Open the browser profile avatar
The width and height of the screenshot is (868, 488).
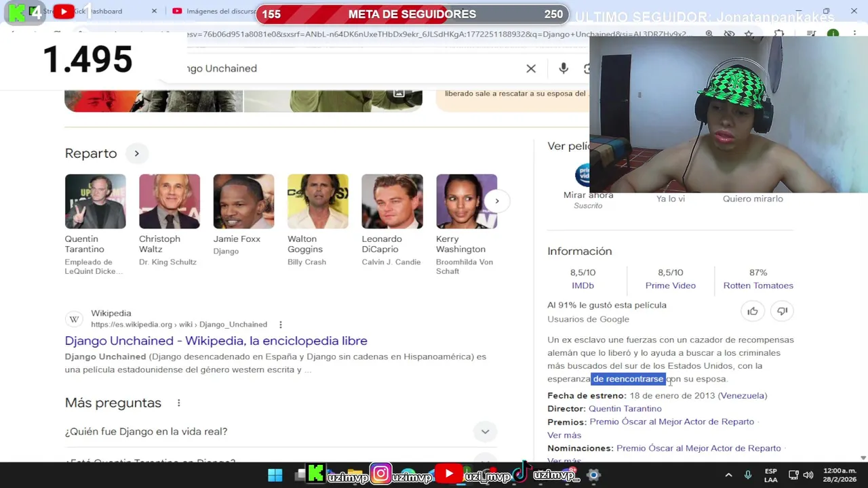(x=833, y=34)
